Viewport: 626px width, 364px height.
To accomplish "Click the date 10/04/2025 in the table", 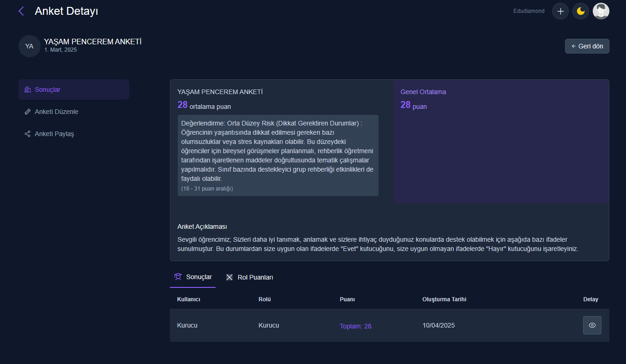I will tap(439, 325).
